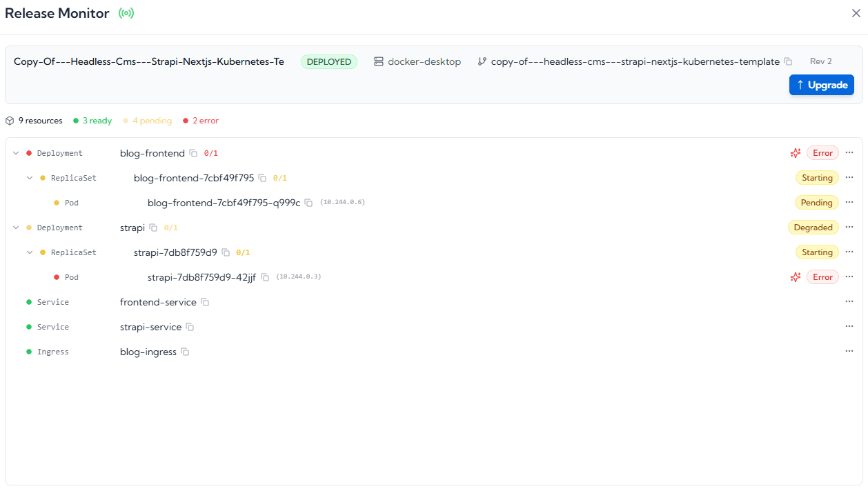Collapse the strapi-7db8f759d9 ReplicaSet node

point(30,252)
